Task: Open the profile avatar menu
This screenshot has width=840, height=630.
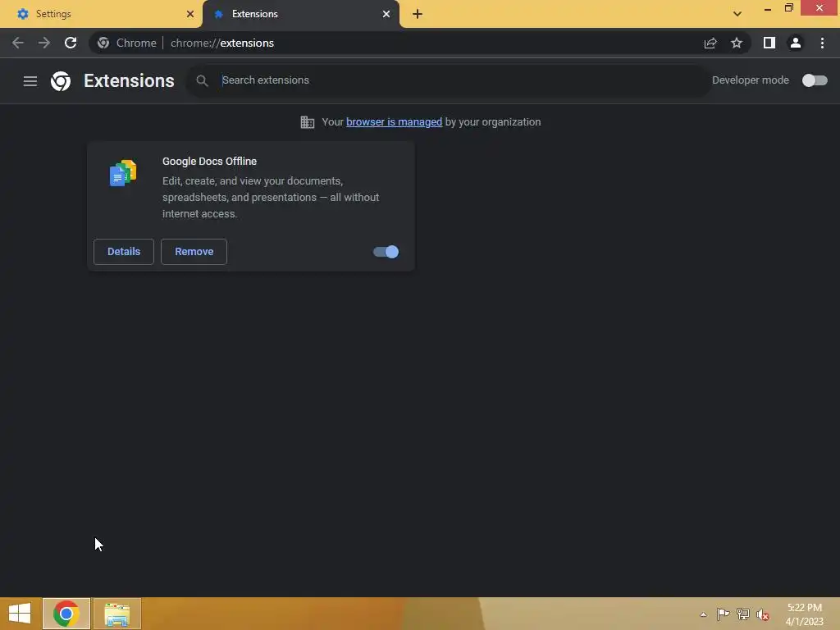Action: click(796, 43)
